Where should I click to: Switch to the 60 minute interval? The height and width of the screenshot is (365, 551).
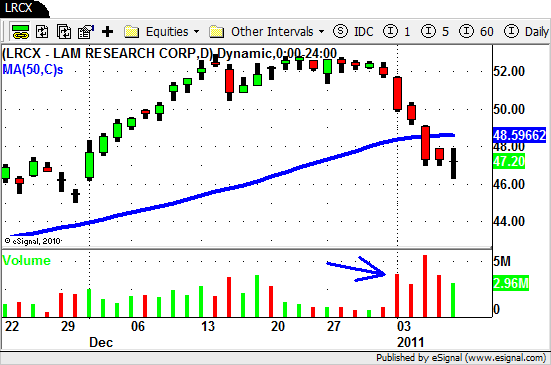(x=487, y=32)
